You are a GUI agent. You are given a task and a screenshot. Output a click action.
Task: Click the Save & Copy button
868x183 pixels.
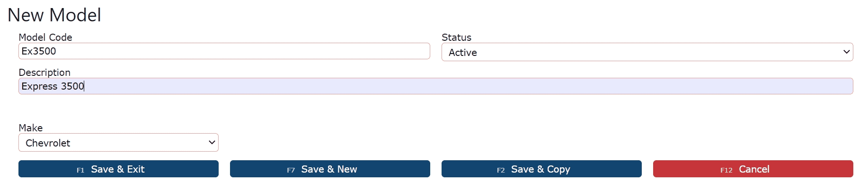tap(541, 169)
